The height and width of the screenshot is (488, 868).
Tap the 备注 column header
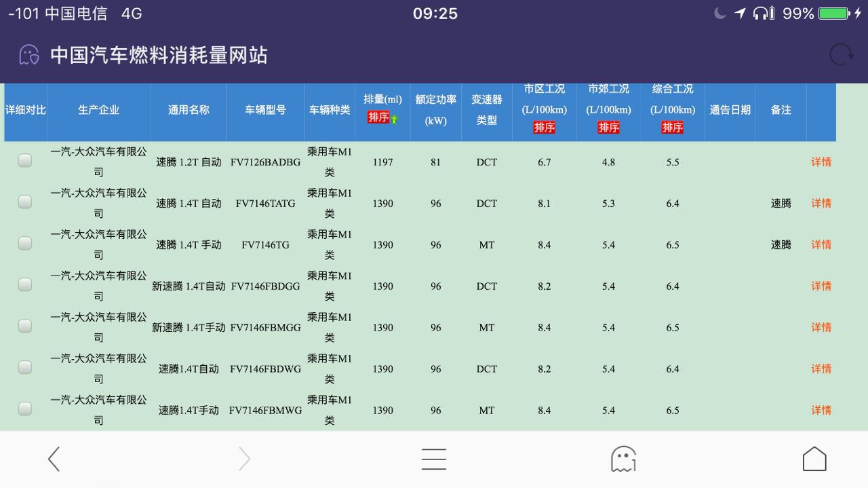[x=781, y=110]
